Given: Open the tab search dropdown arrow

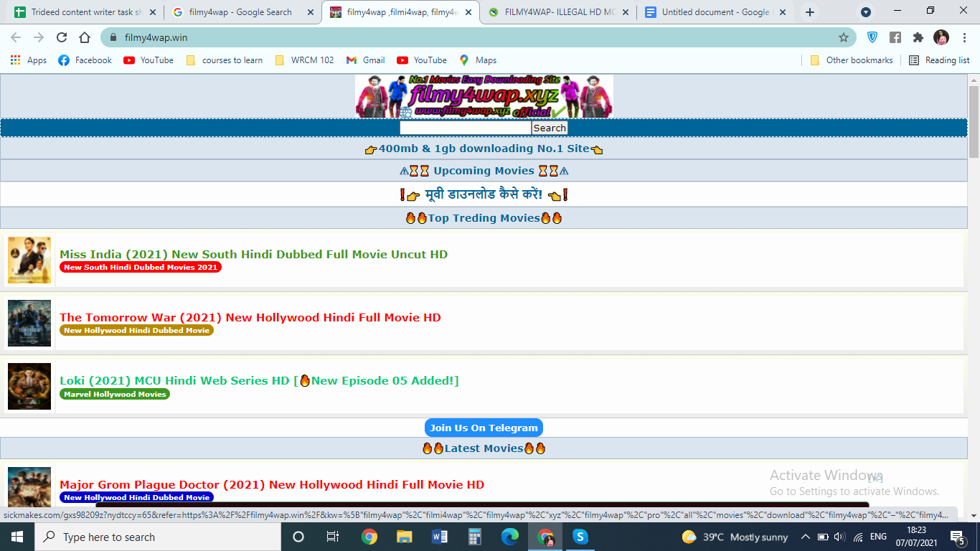Looking at the screenshot, I should tap(866, 12).
